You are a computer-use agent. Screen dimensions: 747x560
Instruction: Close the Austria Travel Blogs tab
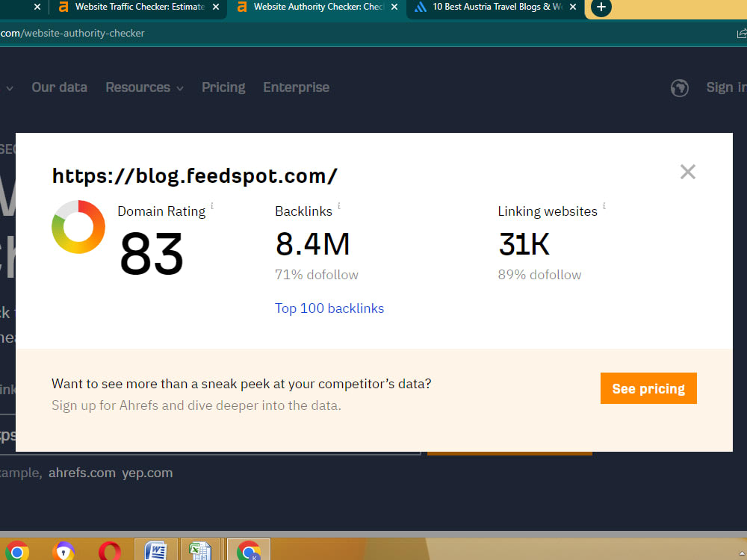(573, 7)
